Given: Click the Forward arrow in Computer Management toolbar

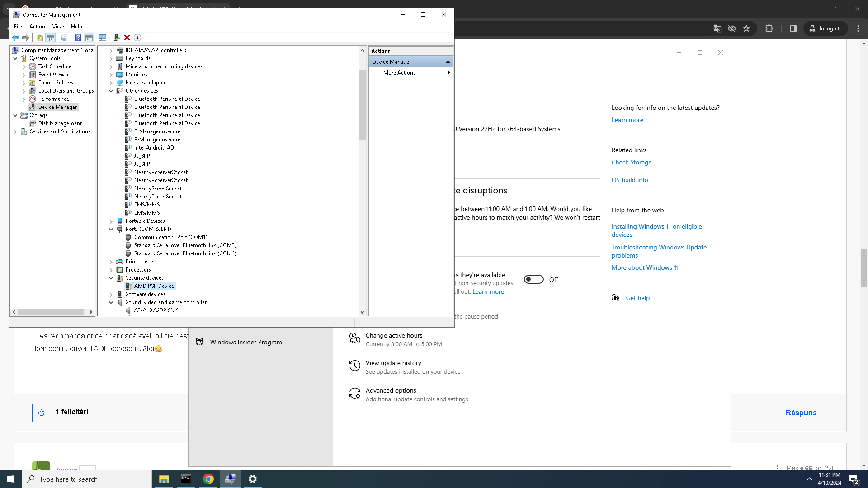Looking at the screenshot, I should click(26, 38).
